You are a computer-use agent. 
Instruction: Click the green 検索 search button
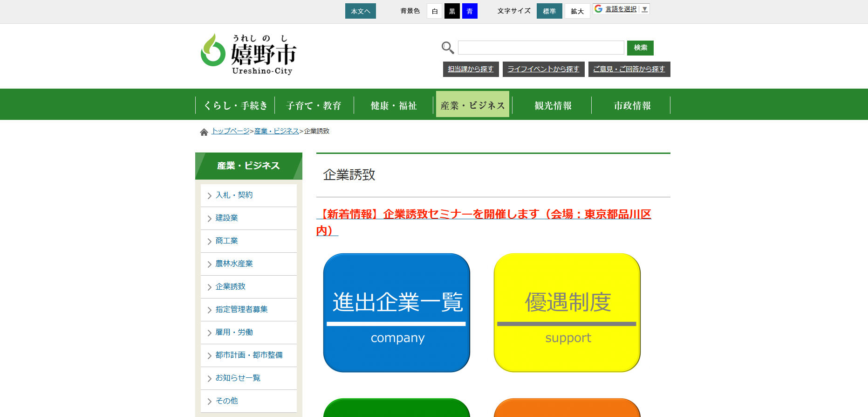[640, 48]
